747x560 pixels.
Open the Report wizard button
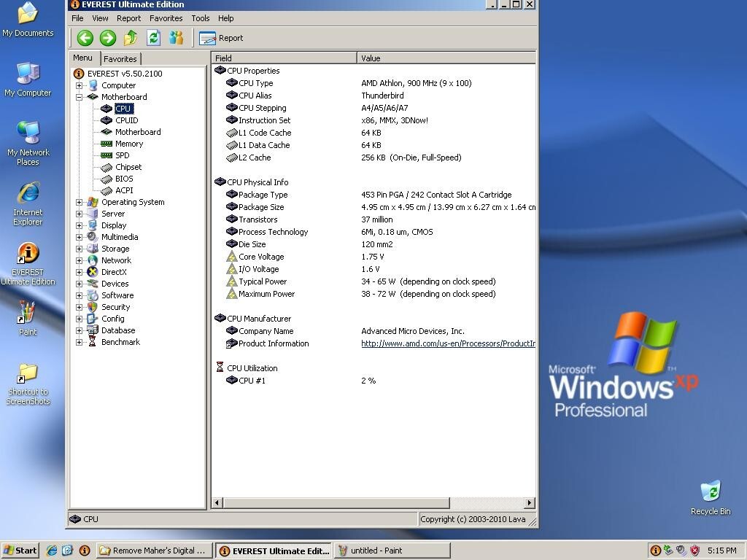pos(221,38)
